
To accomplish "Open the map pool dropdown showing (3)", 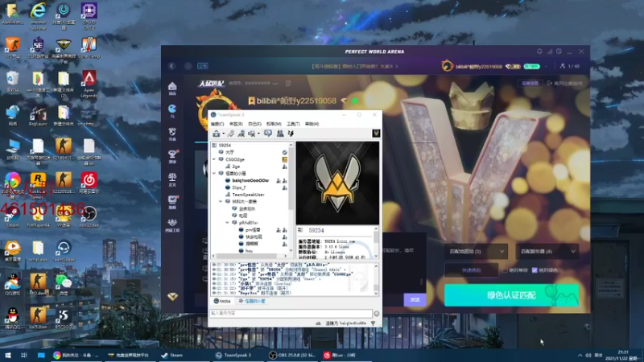I will click(476, 251).
